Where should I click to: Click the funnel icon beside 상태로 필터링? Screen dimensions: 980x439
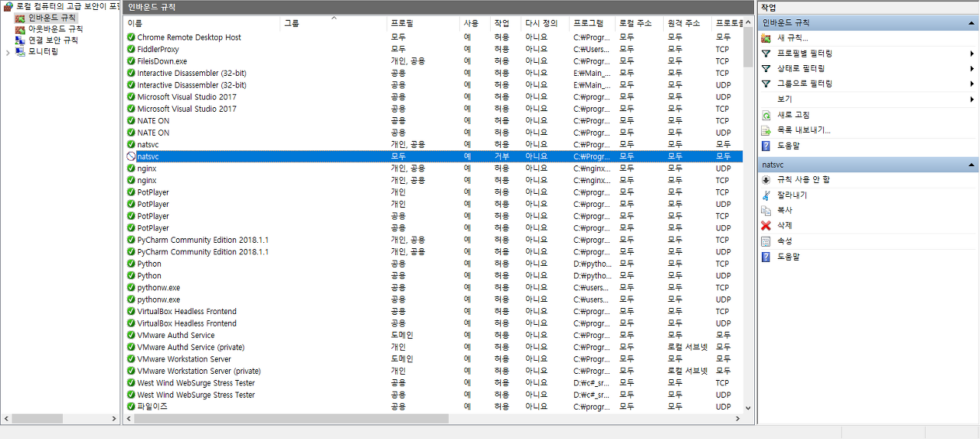coord(766,68)
